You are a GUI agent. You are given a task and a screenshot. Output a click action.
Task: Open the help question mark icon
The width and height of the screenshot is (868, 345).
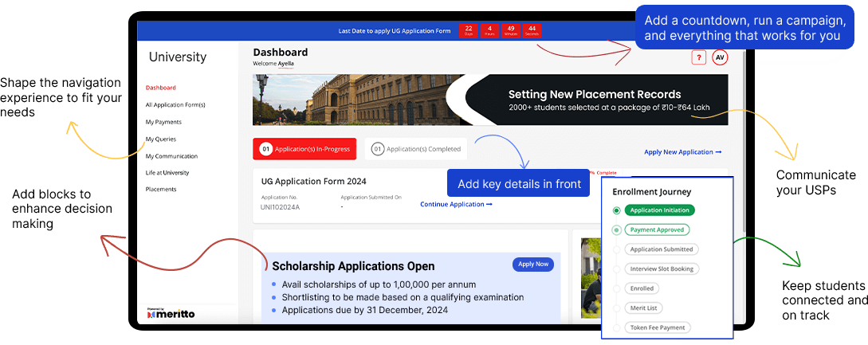698,57
